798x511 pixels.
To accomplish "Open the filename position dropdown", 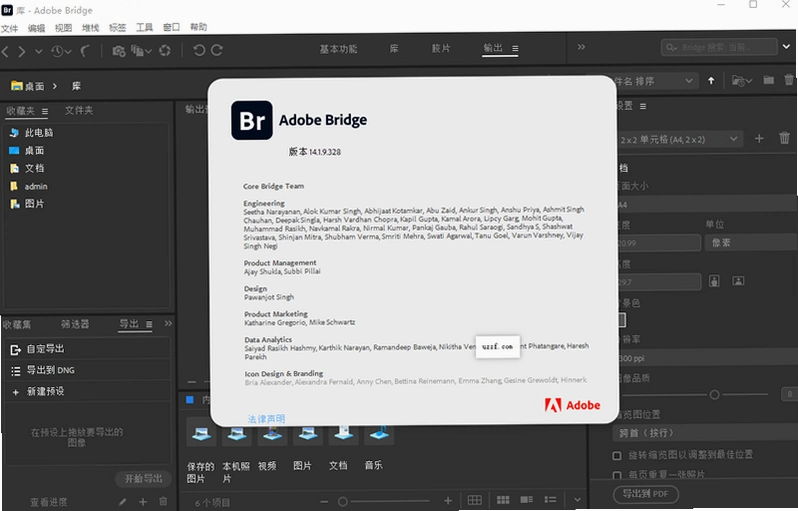I will pos(705,433).
